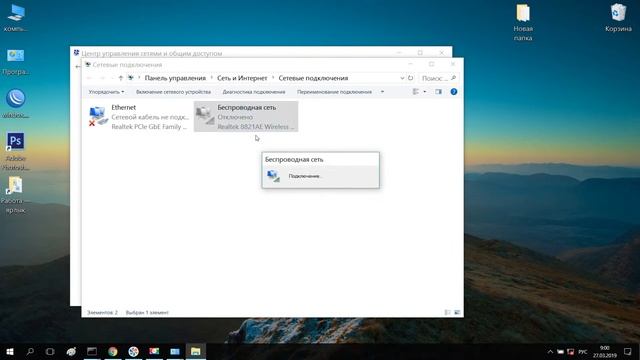Viewport: 640px width, 360px height.
Task: Click the refresh button in address bar
Action: tap(411, 78)
